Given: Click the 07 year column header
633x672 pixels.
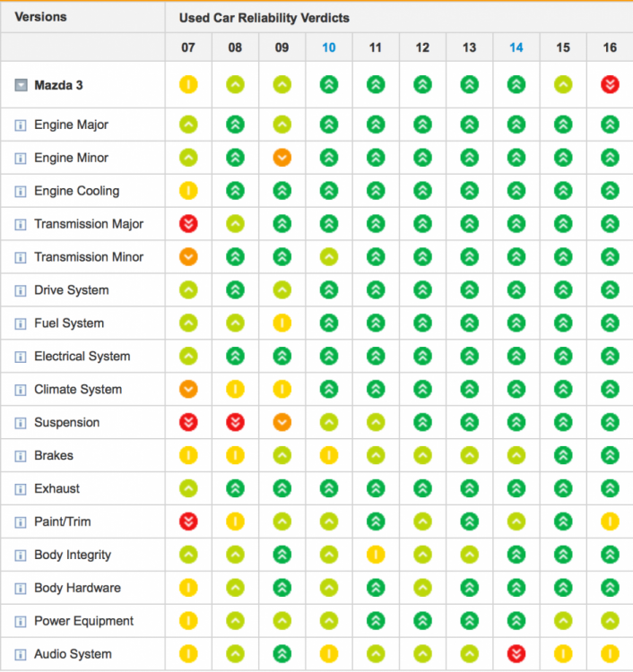Looking at the screenshot, I should (188, 47).
